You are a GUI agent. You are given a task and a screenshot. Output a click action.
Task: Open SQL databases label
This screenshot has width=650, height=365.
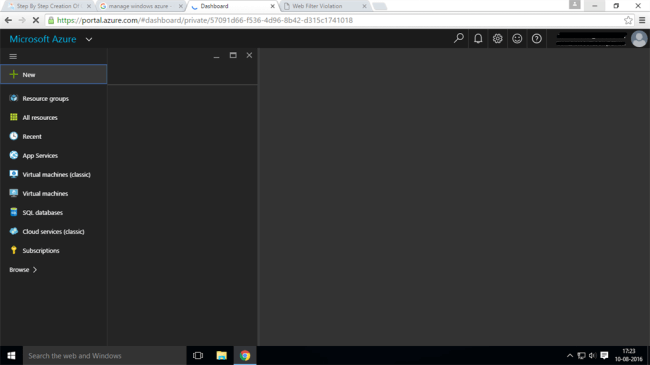click(43, 212)
